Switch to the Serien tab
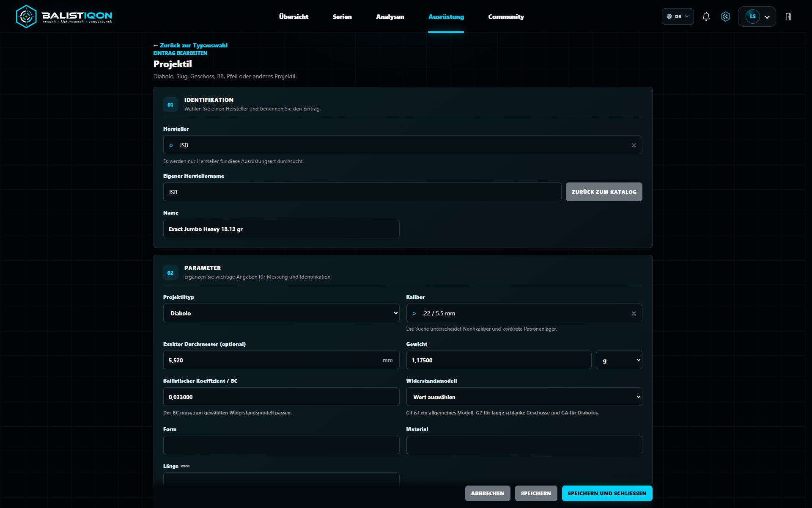Image resolution: width=812 pixels, height=508 pixels. tap(342, 17)
